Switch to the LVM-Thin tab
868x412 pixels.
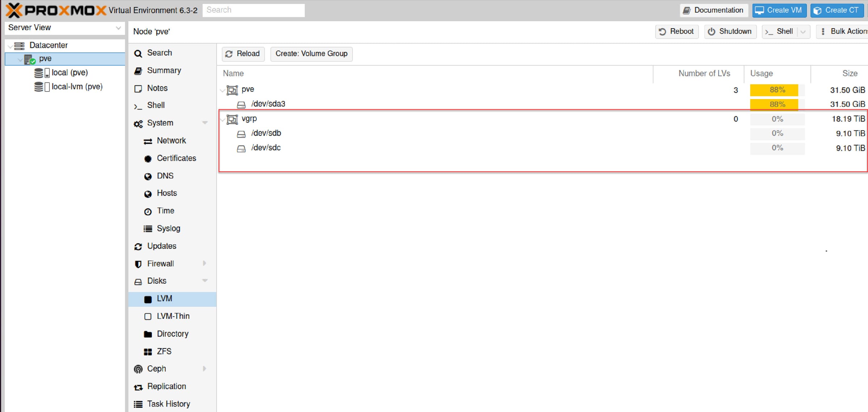[173, 316]
